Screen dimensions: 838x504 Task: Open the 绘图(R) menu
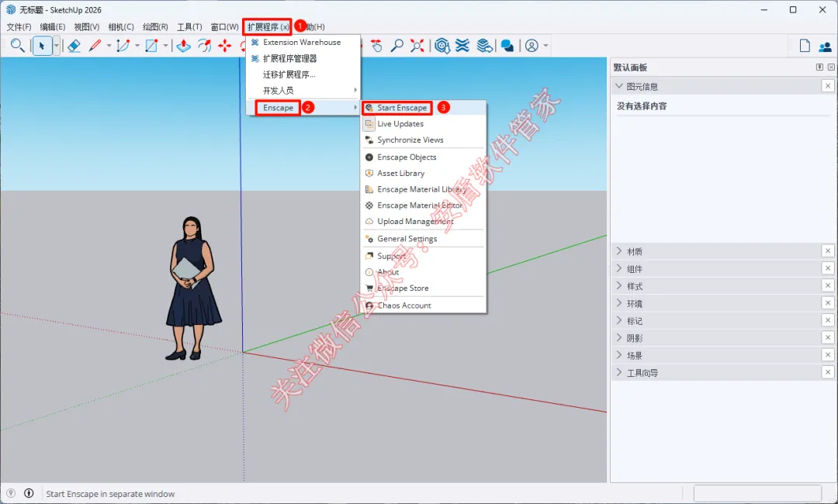(155, 26)
